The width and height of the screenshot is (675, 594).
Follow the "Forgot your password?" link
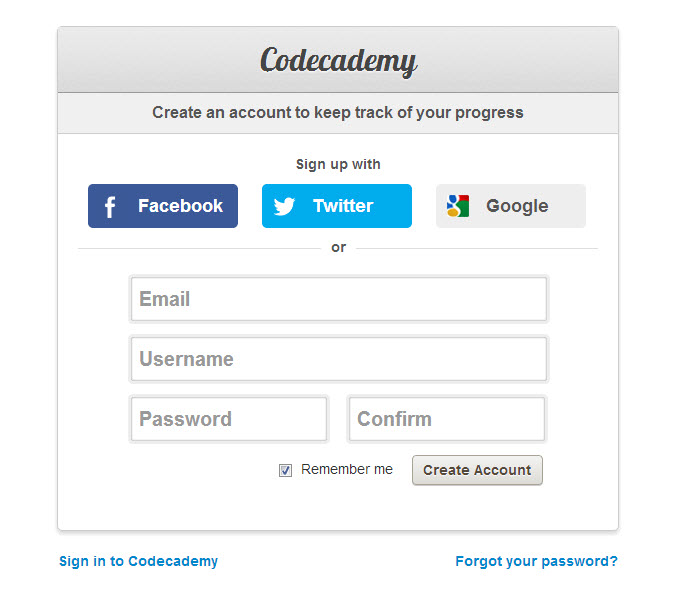point(536,561)
